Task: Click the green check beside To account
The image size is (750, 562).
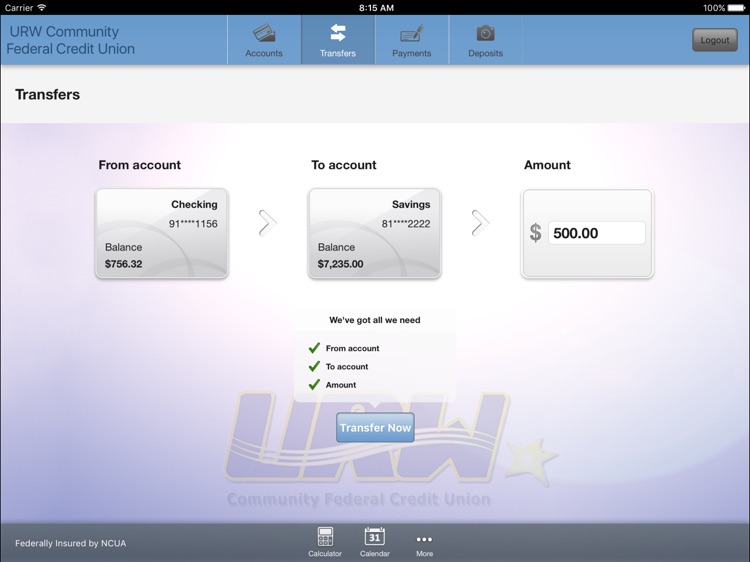Action: click(314, 366)
